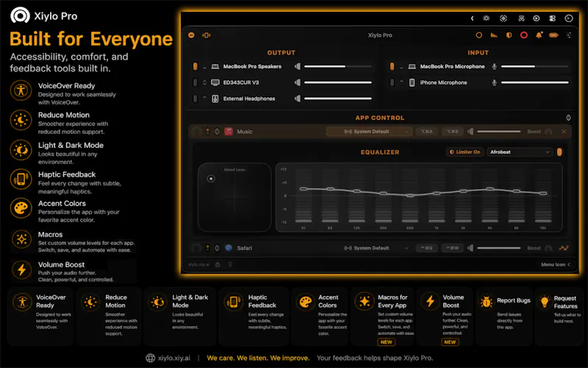
Task: Adjust the MacBook Pro Microphone level slider
Action: point(535,66)
